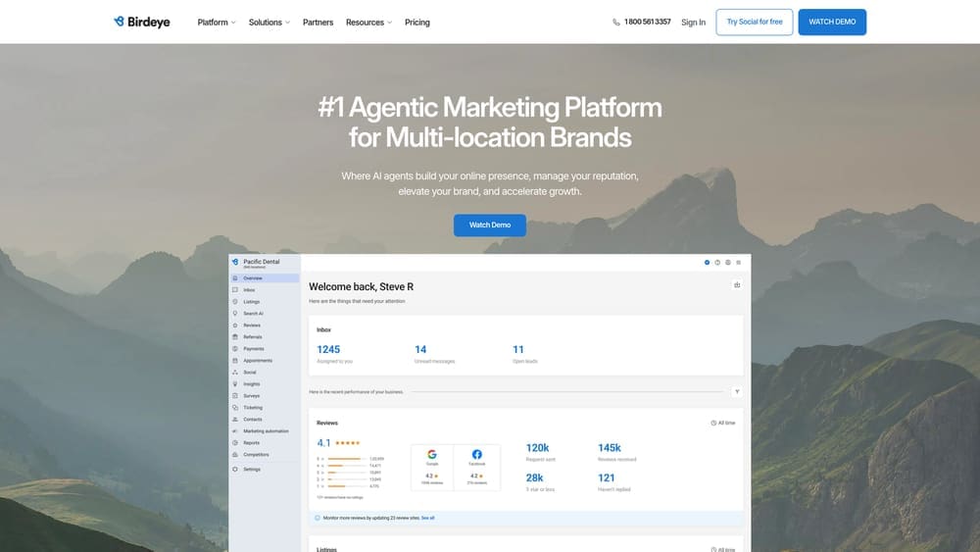Click the Try Social for free button
Image resolution: width=980 pixels, height=552 pixels.
pyautogui.click(x=754, y=22)
